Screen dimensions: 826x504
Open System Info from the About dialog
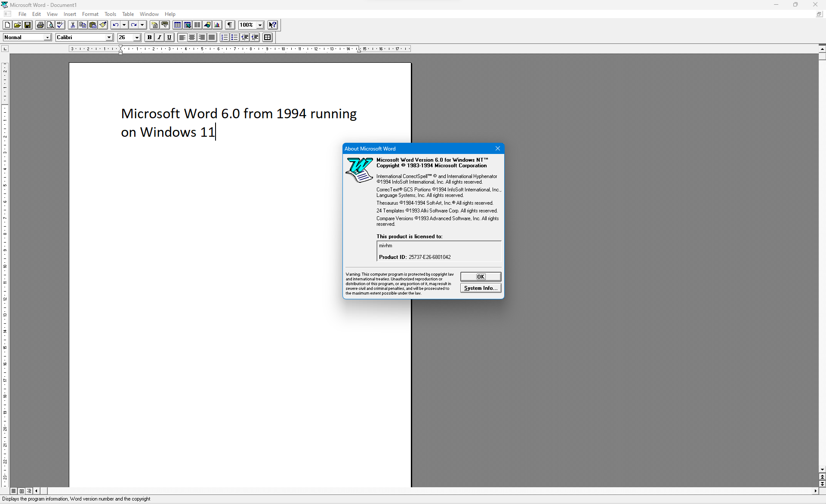pyautogui.click(x=481, y=288)
